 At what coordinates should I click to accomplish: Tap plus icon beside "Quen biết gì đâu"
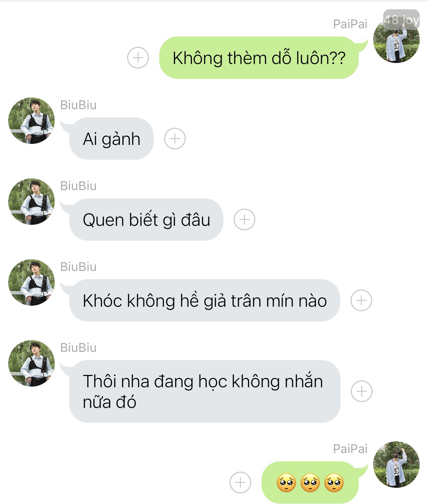click(244, 220)
